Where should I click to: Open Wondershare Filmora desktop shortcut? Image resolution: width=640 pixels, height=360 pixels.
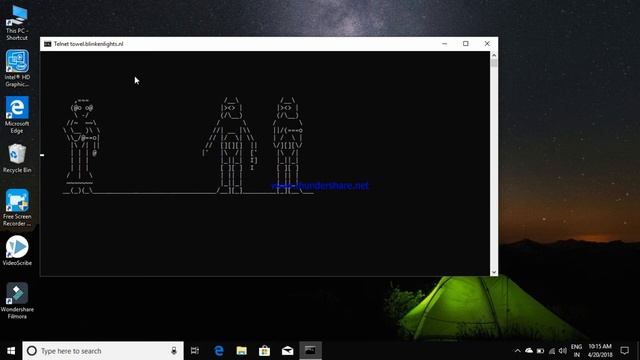pos(17,301)
